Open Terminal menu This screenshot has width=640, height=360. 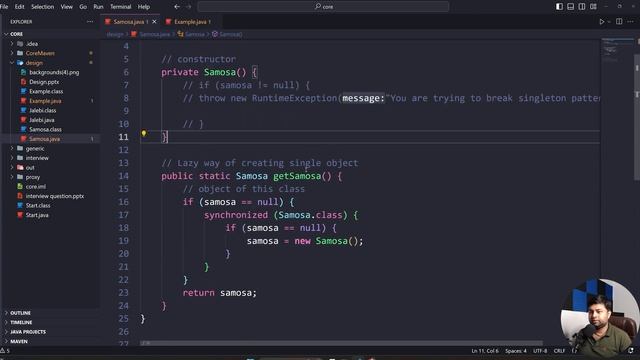tap(120, 7)
